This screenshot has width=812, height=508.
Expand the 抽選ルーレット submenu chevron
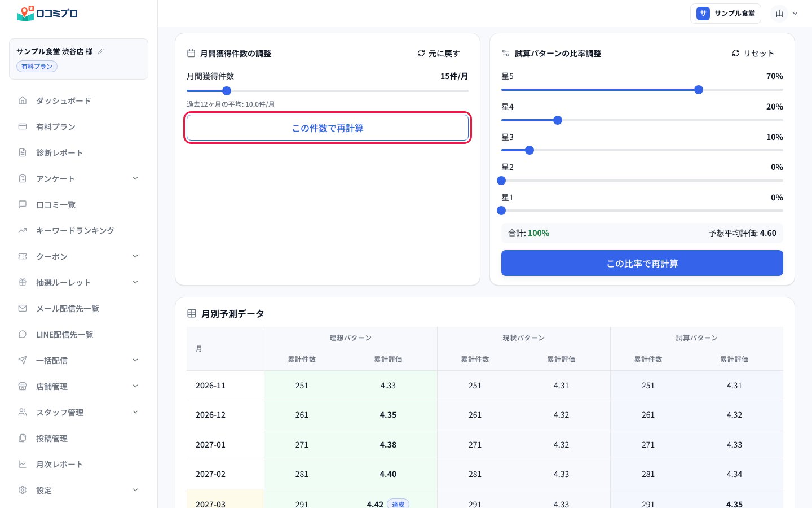pos(135,282)
